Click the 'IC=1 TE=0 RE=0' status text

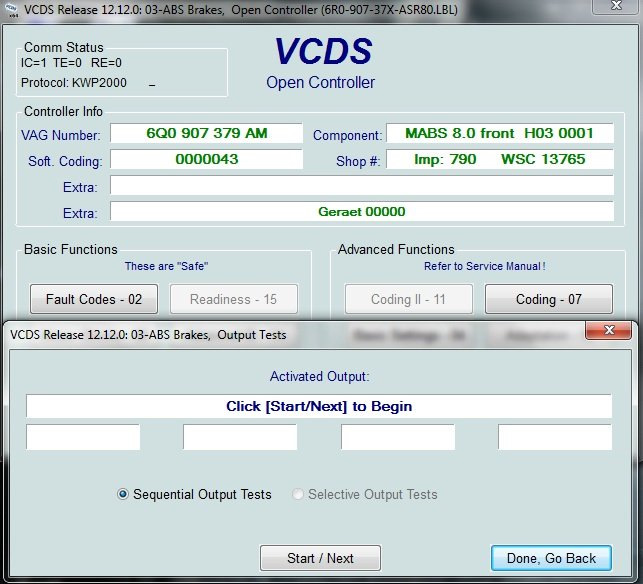pos(71,63)
